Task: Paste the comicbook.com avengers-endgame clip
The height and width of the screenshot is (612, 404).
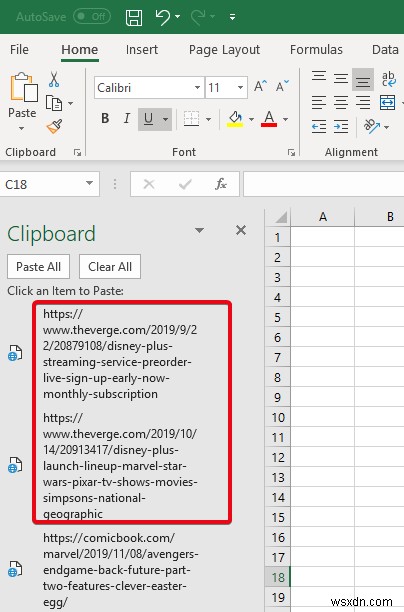Action: click(120, 570)
